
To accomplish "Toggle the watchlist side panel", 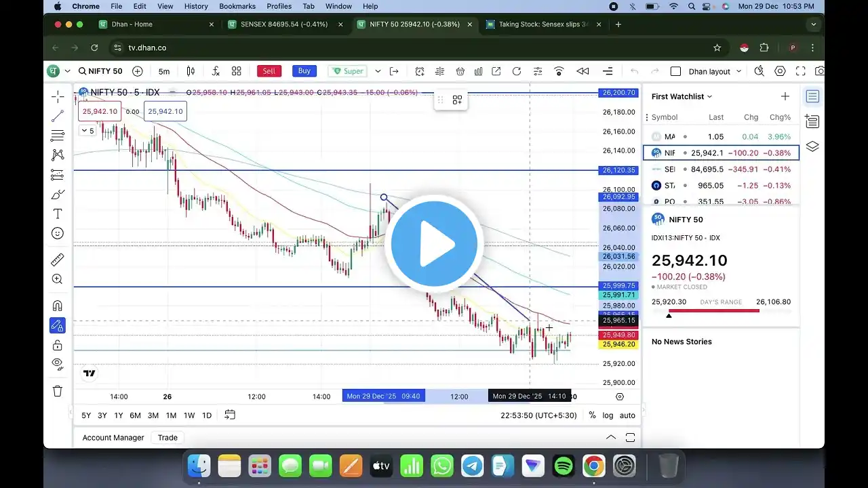I will pos(812,96).
